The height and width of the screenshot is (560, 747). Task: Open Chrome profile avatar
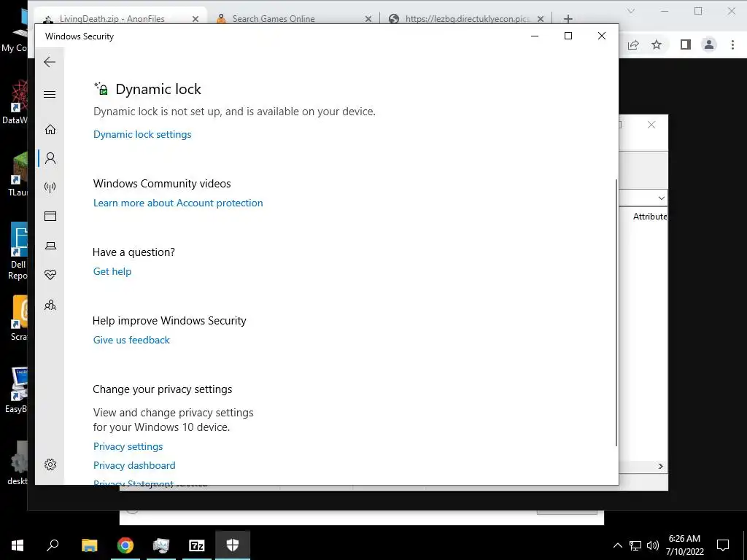pyautogui.click(x=709, y=44)
